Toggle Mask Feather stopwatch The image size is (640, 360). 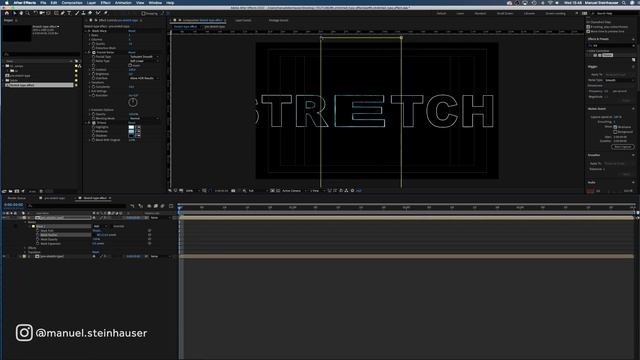(x=38, y=235)
